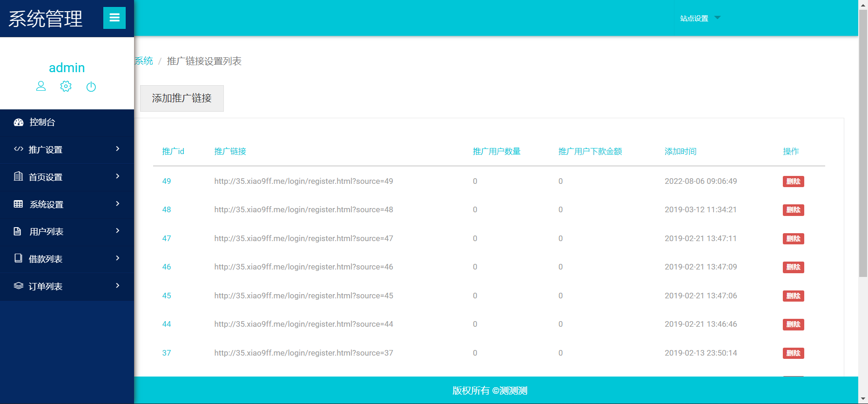The image size is (868, 404).
Task: Click the book icon beside 借款列表
Action: (18, 258)
